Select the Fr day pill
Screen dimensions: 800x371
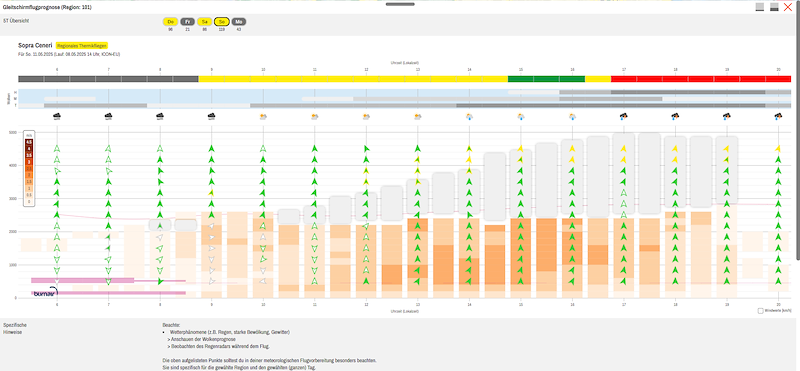point(187,21)
